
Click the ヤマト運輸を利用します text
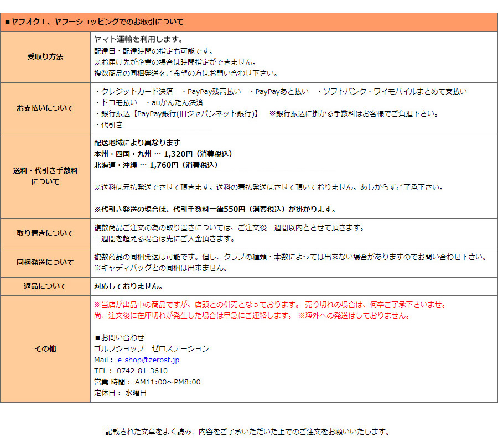pyautogui.click(x=138, y=39)
